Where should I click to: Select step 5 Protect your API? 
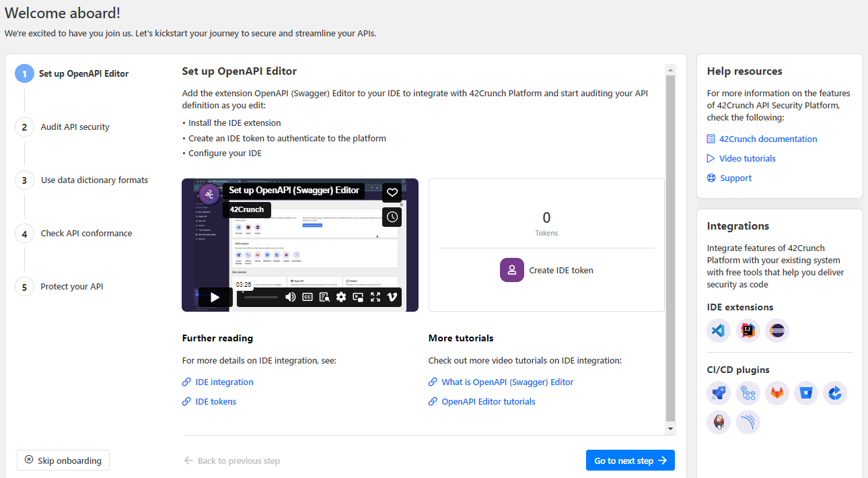click(x=59, y=286)
